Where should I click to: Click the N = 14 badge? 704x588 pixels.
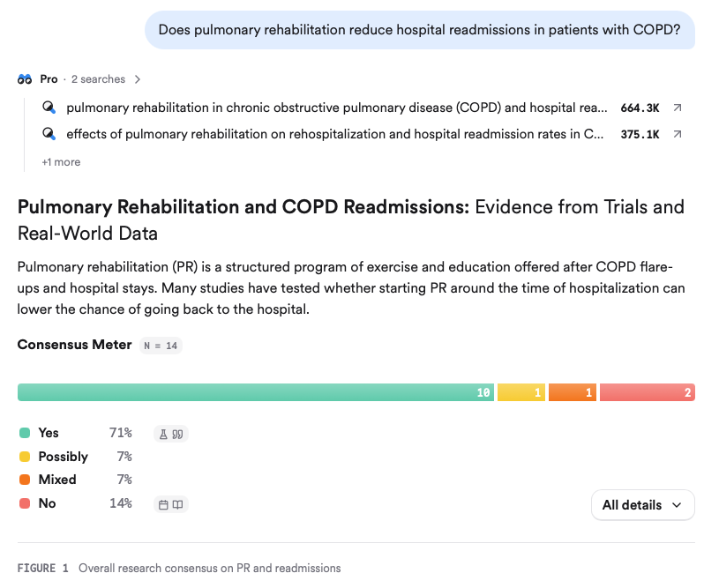point(161,346)
